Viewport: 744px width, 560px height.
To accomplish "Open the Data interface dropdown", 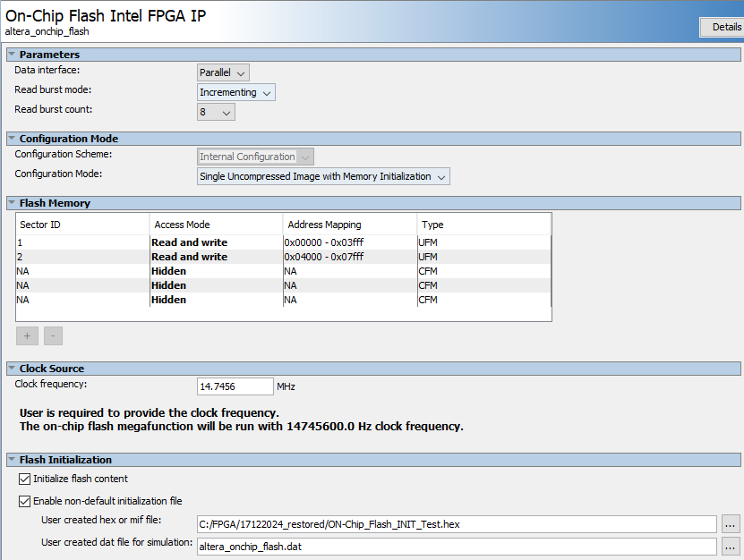I will tap(223, 72).
